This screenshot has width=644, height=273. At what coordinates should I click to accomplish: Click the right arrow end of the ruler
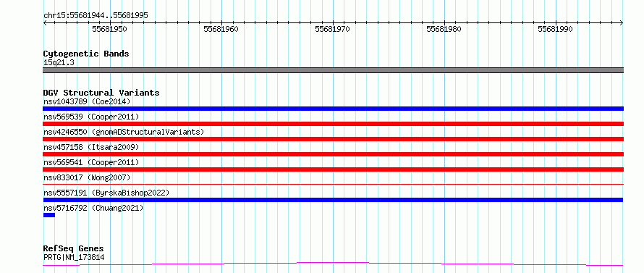(x=622, y=23)
